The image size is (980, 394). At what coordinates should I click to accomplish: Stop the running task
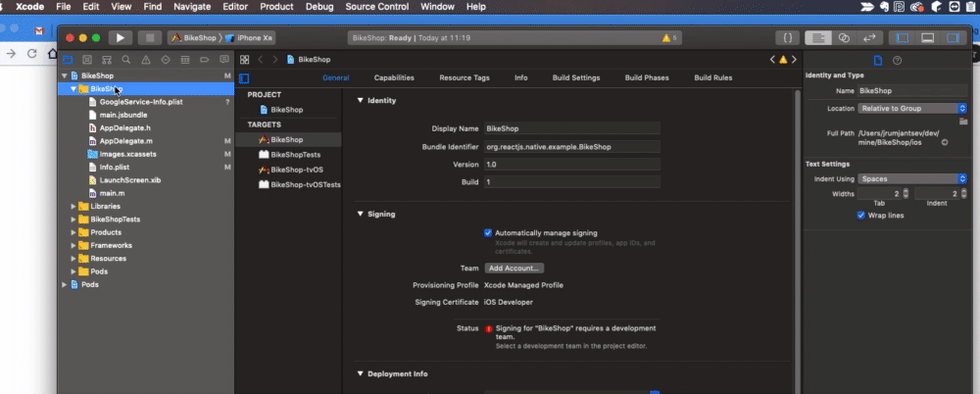coord(150,38)
